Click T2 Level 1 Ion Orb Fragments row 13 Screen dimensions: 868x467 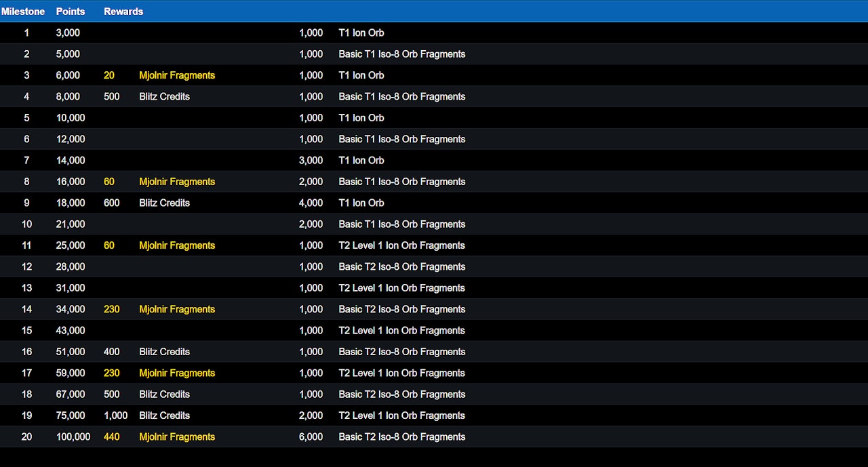click(x=401, y=288)
